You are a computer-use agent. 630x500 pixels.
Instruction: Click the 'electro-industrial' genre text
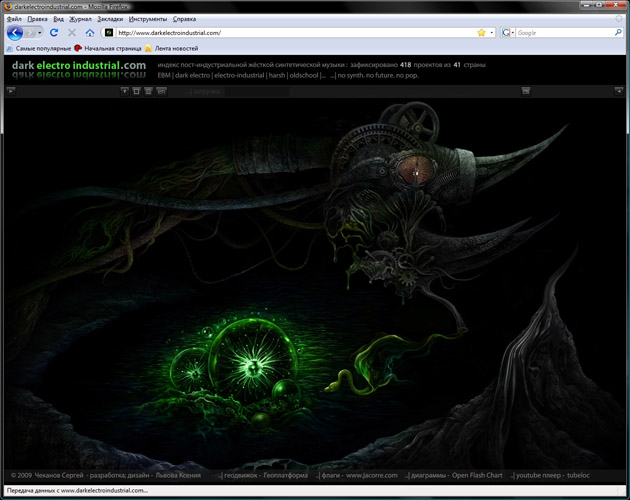click(239, 75)
